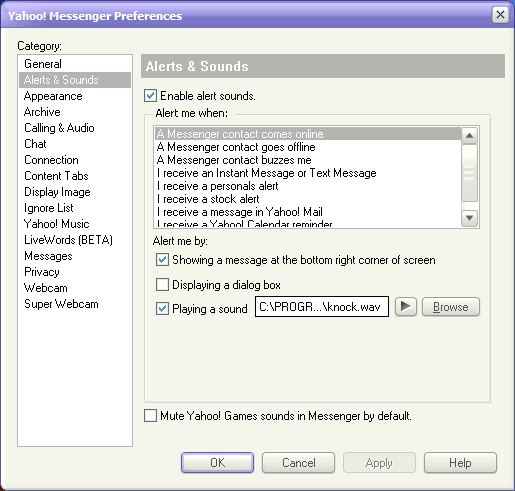The height and width of the screenshot is (491, 515).
Task: Go to Ignore List category
Action: point(75,208)
